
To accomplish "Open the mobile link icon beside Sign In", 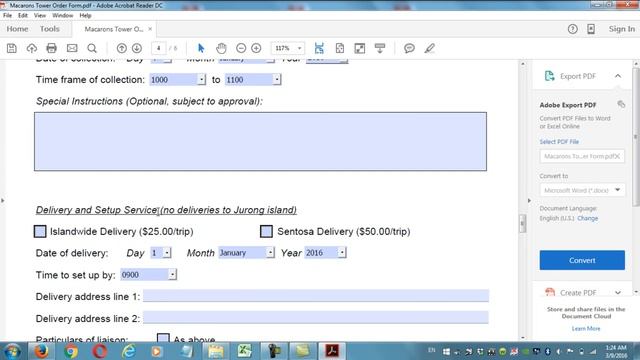I will click(591, 29).
